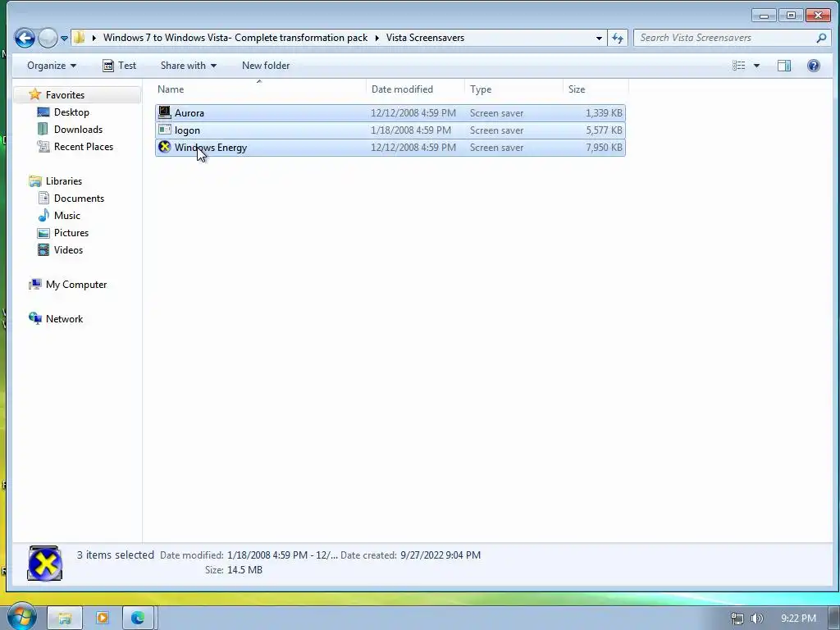The height and width of the screenshot is (630, 840).
Task: Select the logon screen saver file
Action: [x=390, y=130]
